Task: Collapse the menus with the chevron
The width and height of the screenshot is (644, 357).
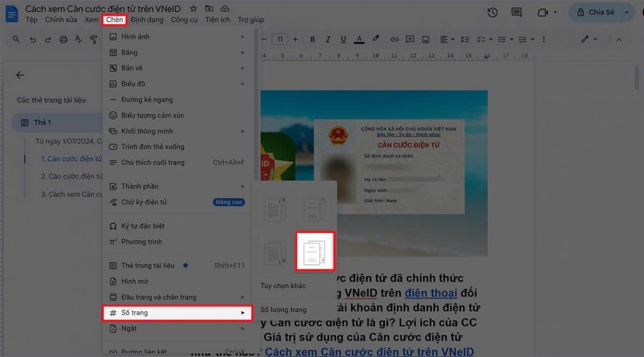Action: [618, 39]
